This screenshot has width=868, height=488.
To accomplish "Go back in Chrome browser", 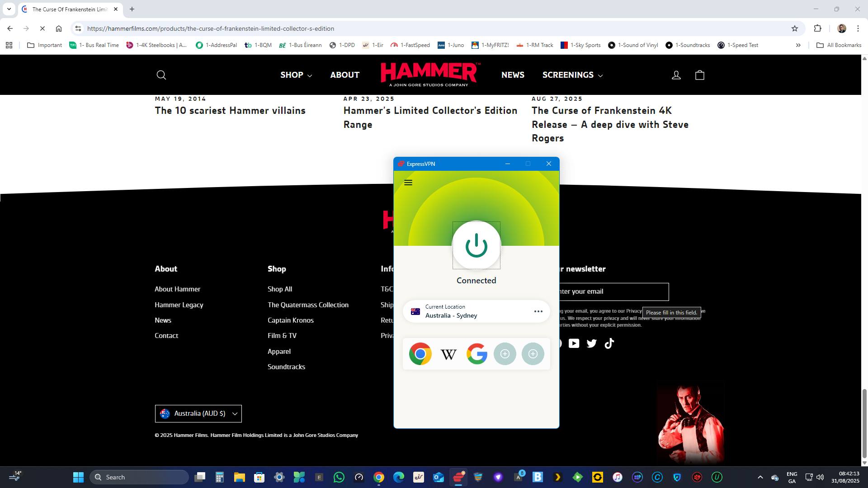I will [x=10, y=28].
